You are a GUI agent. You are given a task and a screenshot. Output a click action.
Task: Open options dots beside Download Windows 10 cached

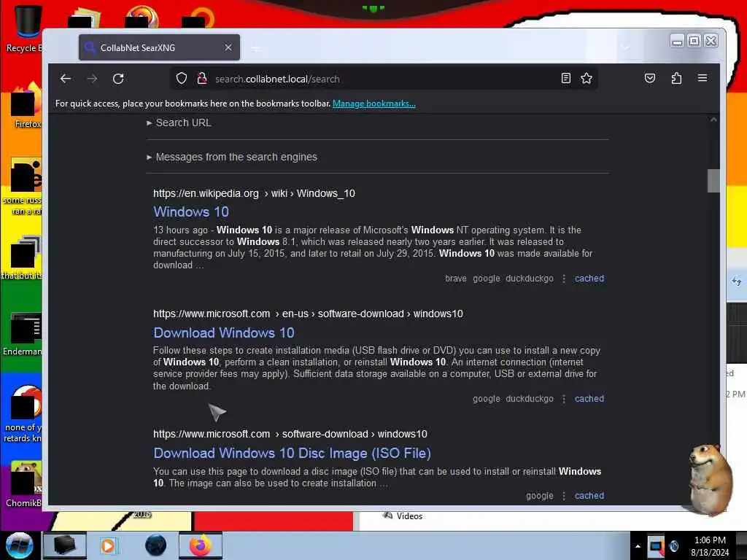tap(564, 399)
